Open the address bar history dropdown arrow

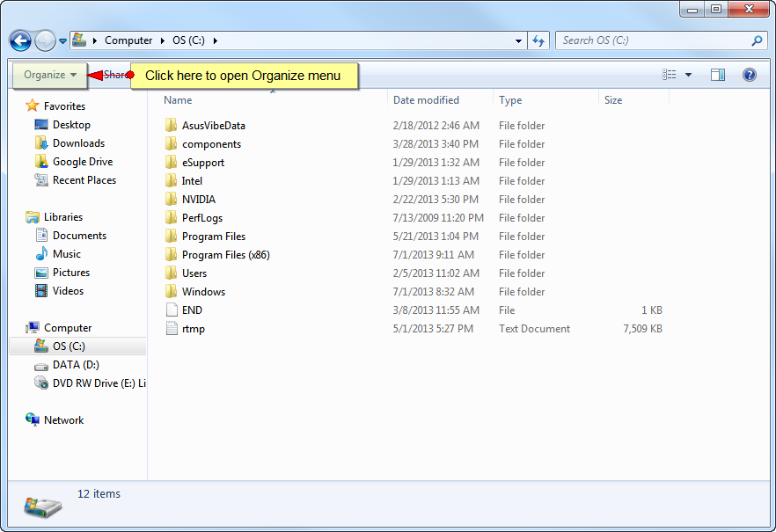519,40
